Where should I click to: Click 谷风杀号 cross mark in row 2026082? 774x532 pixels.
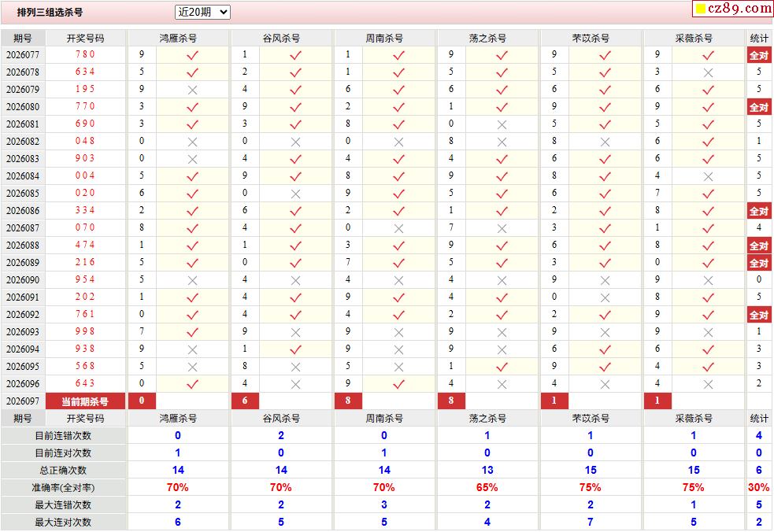(295, 142)
